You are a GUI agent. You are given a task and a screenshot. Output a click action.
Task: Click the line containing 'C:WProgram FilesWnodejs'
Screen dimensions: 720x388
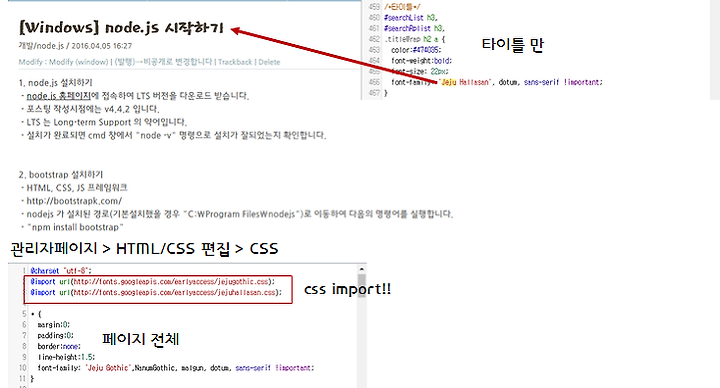pos(240,214)
